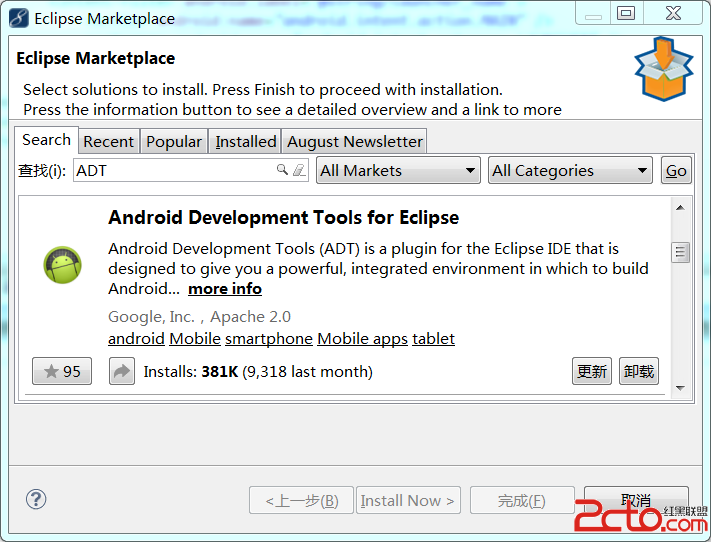The image size is (711, 542).
Task: Open the more info link
Action: click(x=225, y=288)
